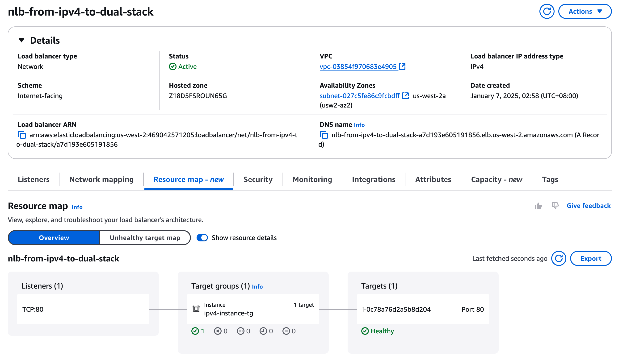Click the draining targets minus count icon
The height and width of the screenshot is (364, 631).
coord(286,331)
